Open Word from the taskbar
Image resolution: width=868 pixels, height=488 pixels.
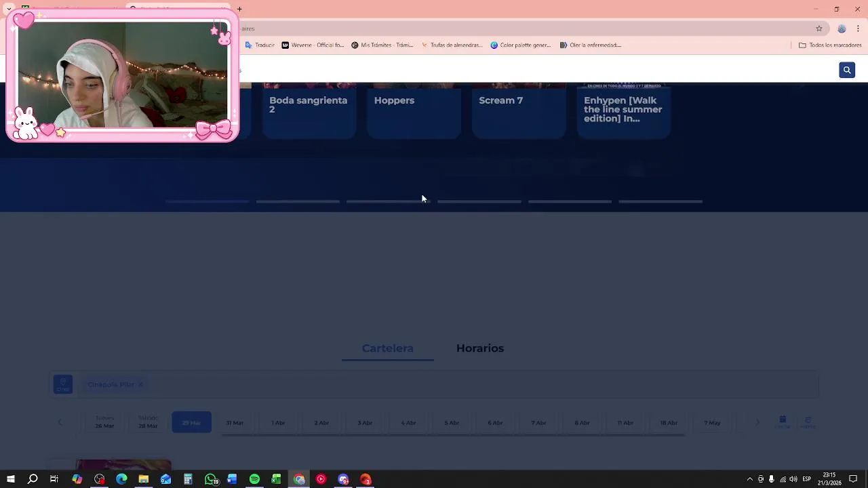pos(232,479)
